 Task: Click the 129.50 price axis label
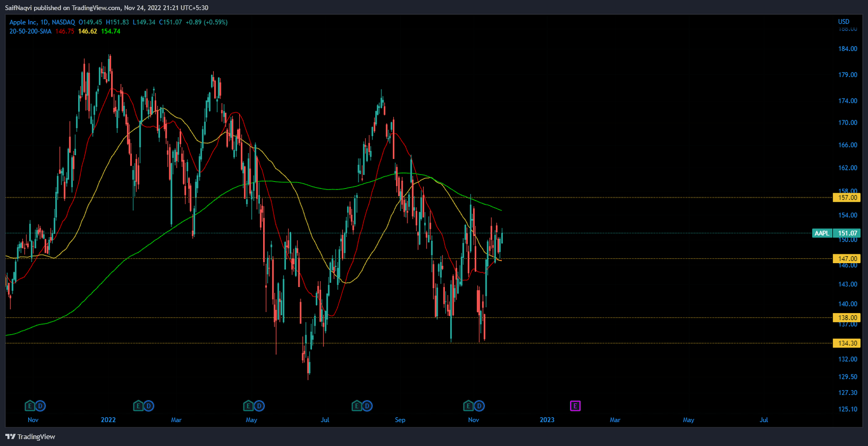(847, 377)
